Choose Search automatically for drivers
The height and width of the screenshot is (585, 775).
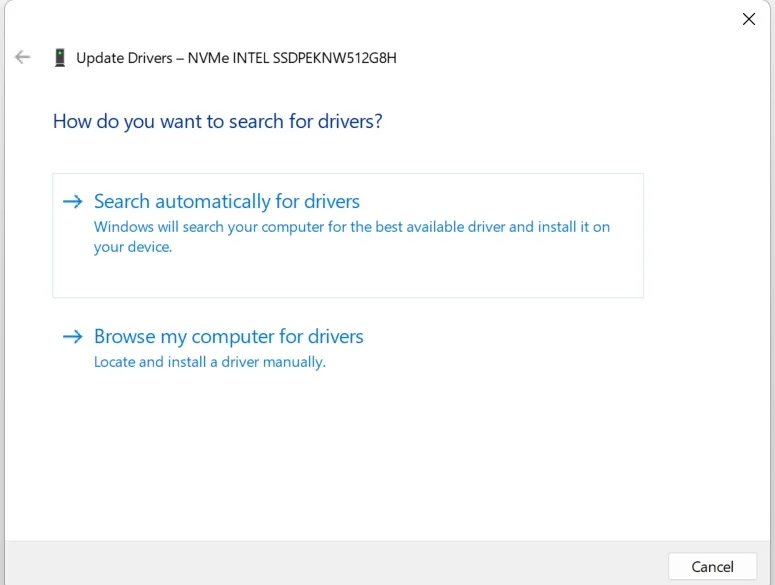226,202
